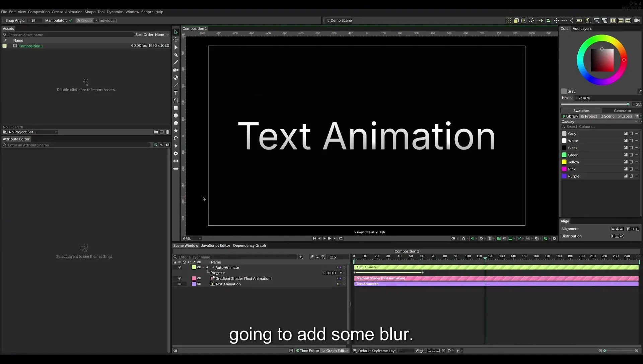Toggle keyframe on Progress attribute
This screenshot has height=364, width=643.
point(341,273)
